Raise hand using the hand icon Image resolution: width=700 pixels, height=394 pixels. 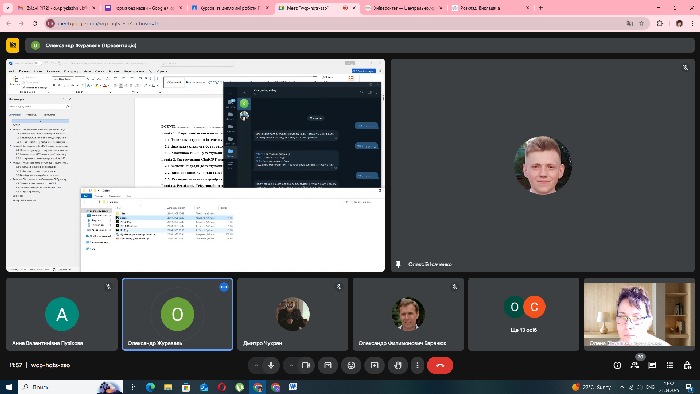[397, 365]
